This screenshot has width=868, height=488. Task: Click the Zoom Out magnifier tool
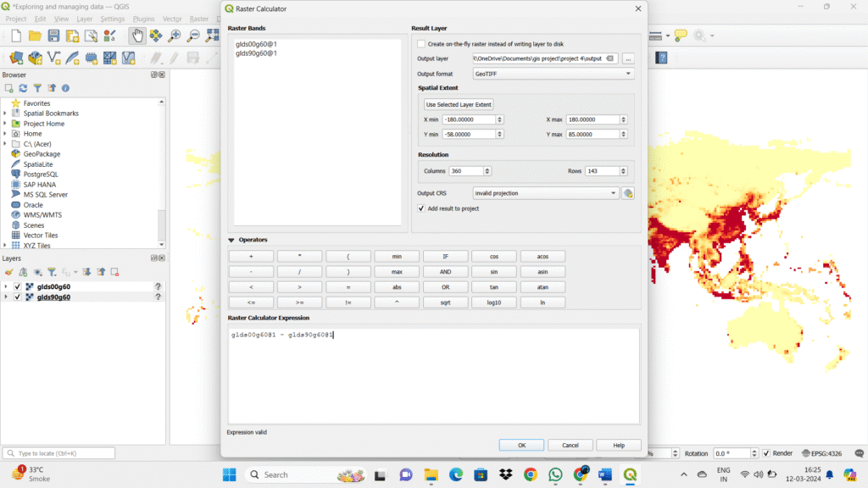[x=193, y=36]
